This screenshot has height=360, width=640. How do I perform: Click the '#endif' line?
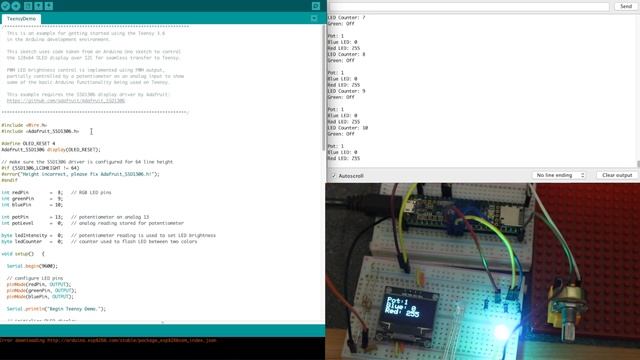tap(9, 180)
